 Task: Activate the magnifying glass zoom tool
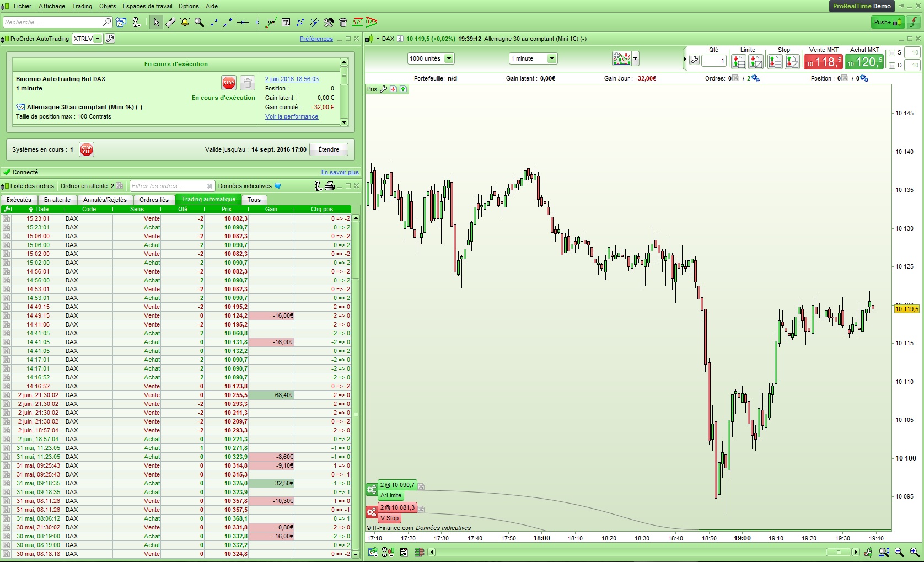(x=199, y=22)
